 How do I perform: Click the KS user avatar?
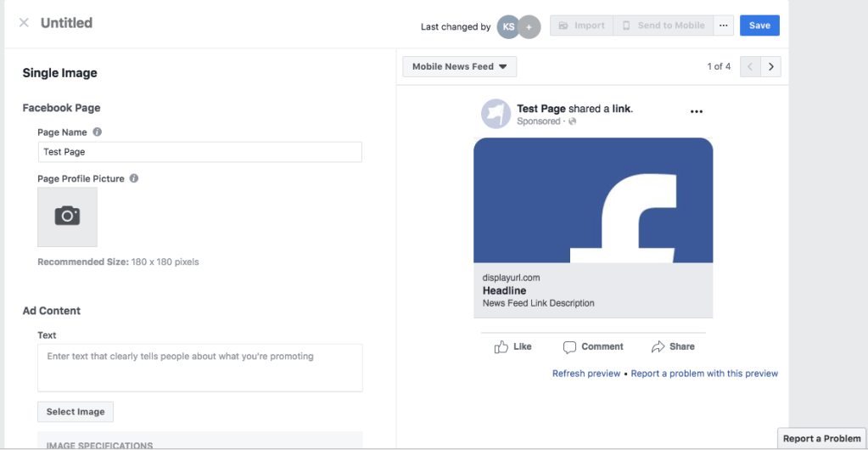(508, 26)
